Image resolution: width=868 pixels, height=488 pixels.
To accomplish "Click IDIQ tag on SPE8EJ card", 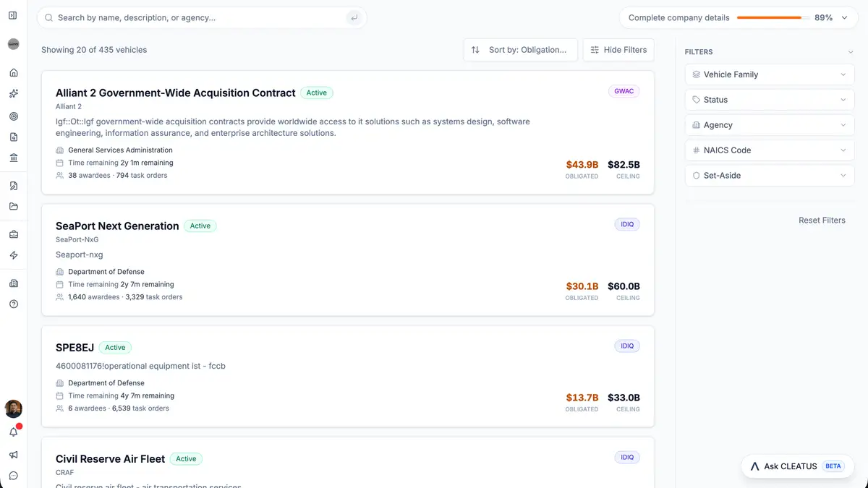I will (627, 346).
